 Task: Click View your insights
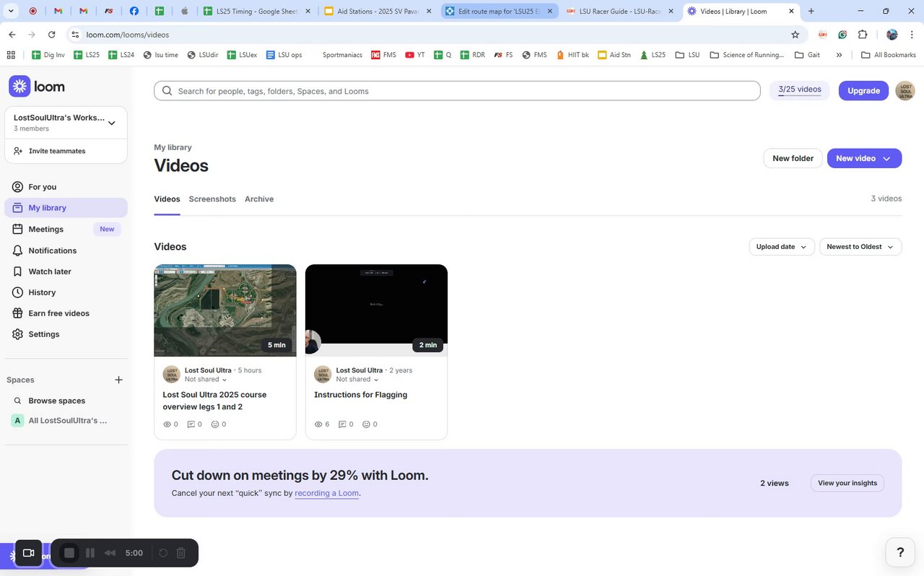(847, 483)
